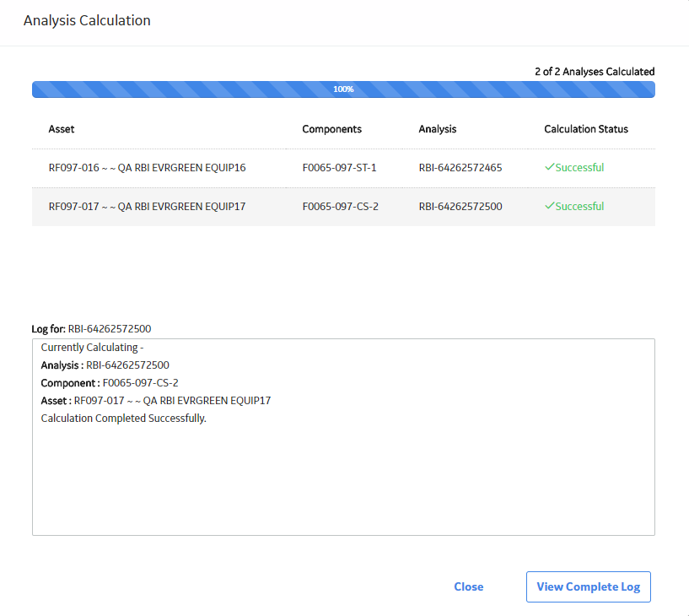
Task: Close the Analysis Calculation dialog
Action: click(468, 586)
